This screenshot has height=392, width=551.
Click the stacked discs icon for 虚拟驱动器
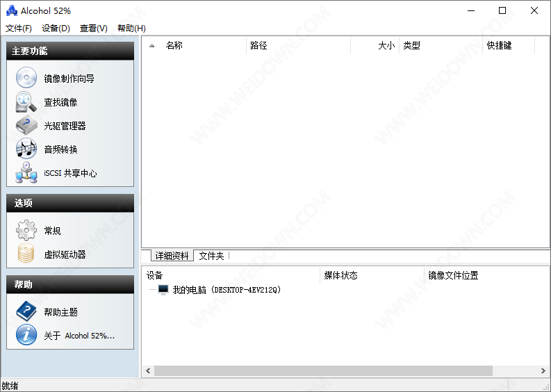pos(26,254)
